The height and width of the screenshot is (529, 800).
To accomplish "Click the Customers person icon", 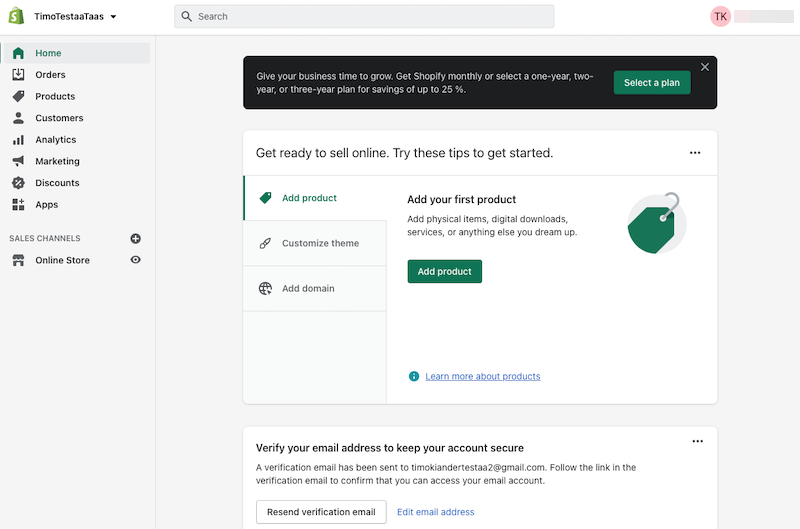I will click(18, 118).
